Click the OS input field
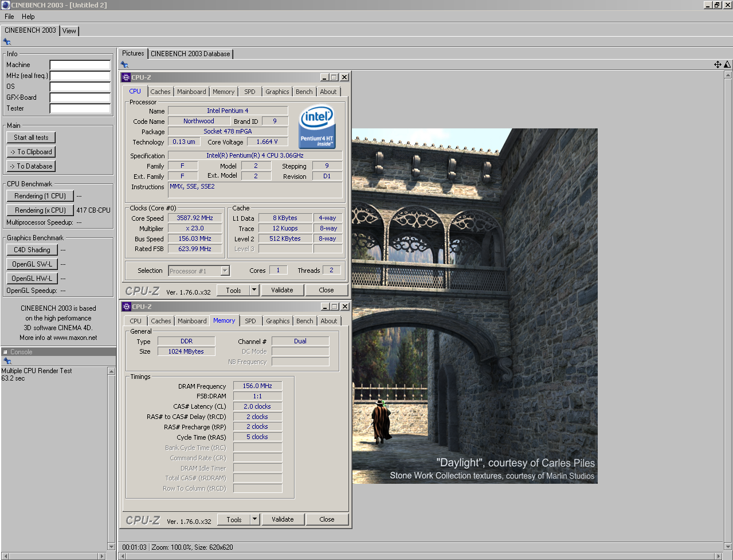733x560 pixels. click(x=80, y=87)
